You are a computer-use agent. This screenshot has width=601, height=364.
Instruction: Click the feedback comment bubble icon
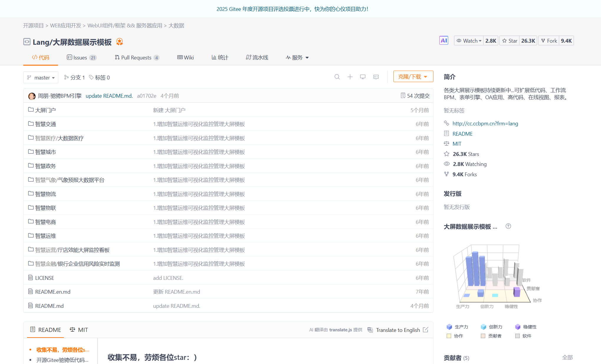[375, 77]
